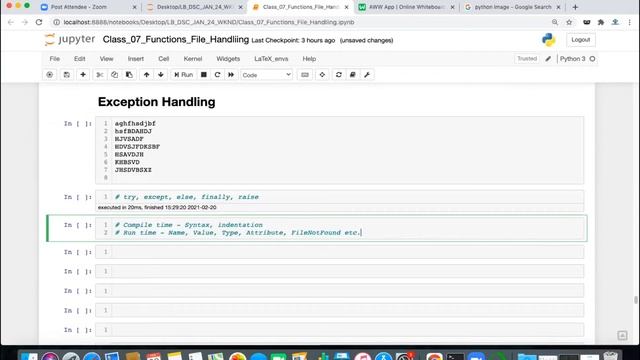The height and width of the screenshot is (360, 640).
Task: Open the browser extensions puzzle icon
Action: point(601,22)
